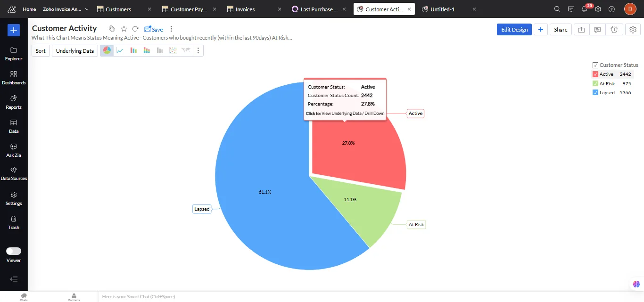Viewport: 644px width, 302px height.
Task: Open Reports in the sidebar
Action: pyautogui.click(x=14, y=102)
